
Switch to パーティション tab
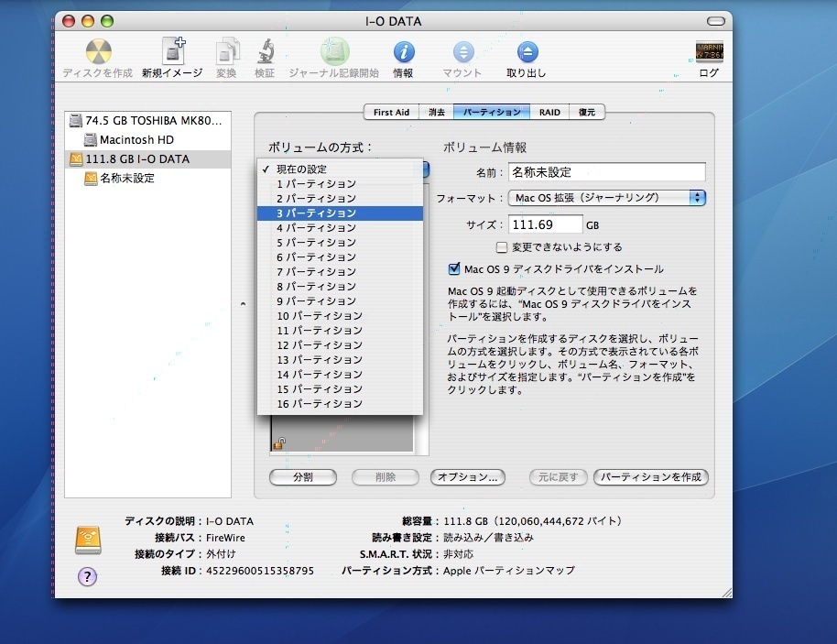492,112
